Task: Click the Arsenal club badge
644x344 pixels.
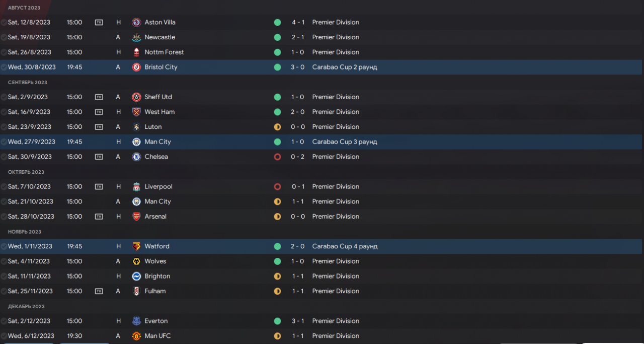Action: click(136, 217)
